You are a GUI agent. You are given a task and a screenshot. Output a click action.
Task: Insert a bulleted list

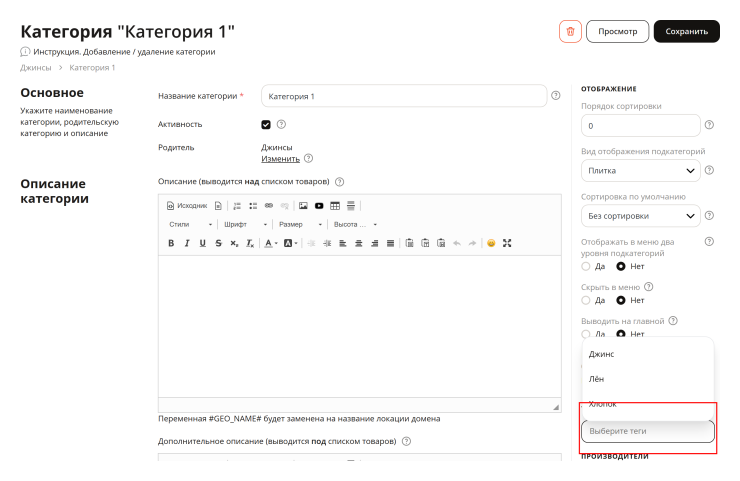coord(253,206)
